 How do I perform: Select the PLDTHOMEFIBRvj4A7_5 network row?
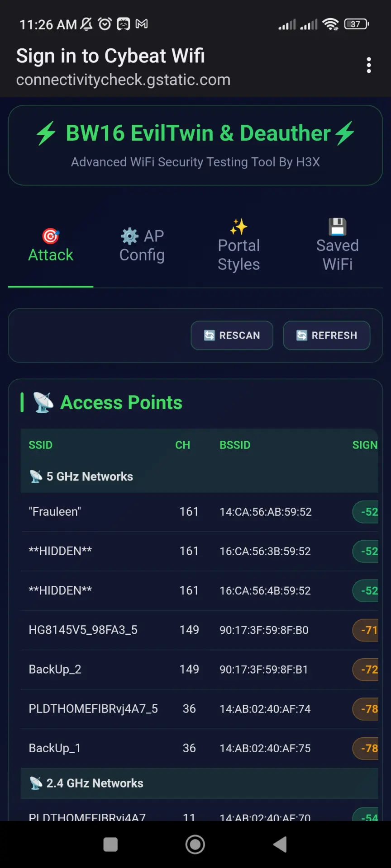[199, 709]
